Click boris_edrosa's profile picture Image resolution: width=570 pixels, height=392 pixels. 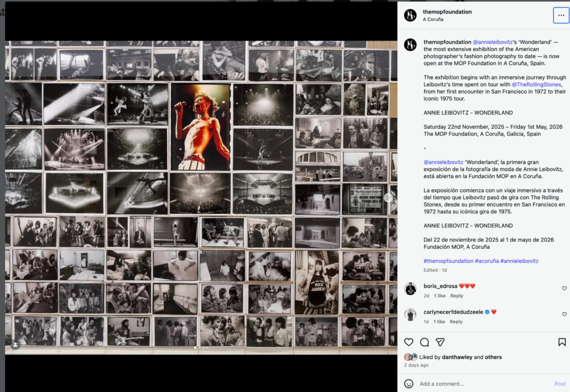tap(410, 289)
